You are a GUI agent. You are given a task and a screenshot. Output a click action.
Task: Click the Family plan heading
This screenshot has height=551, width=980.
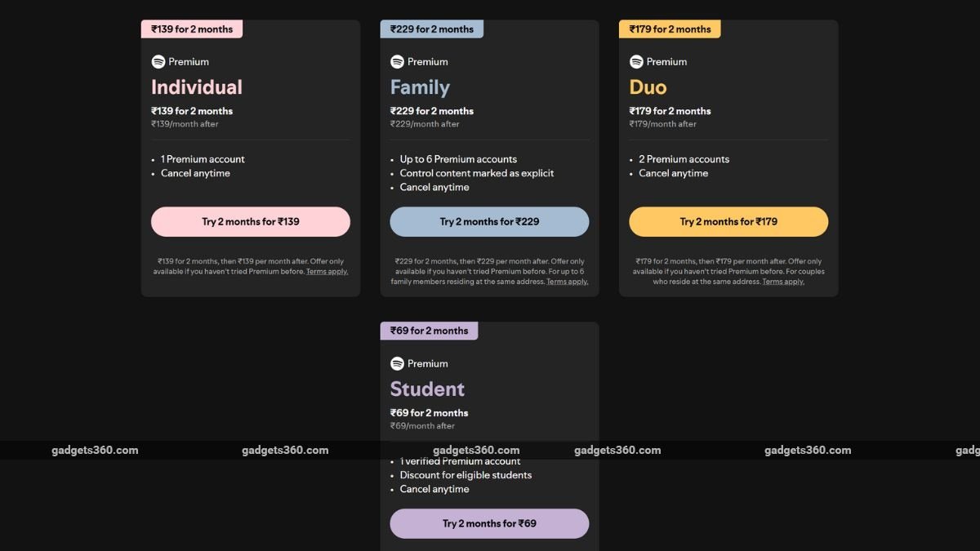(x=420, y=87)
